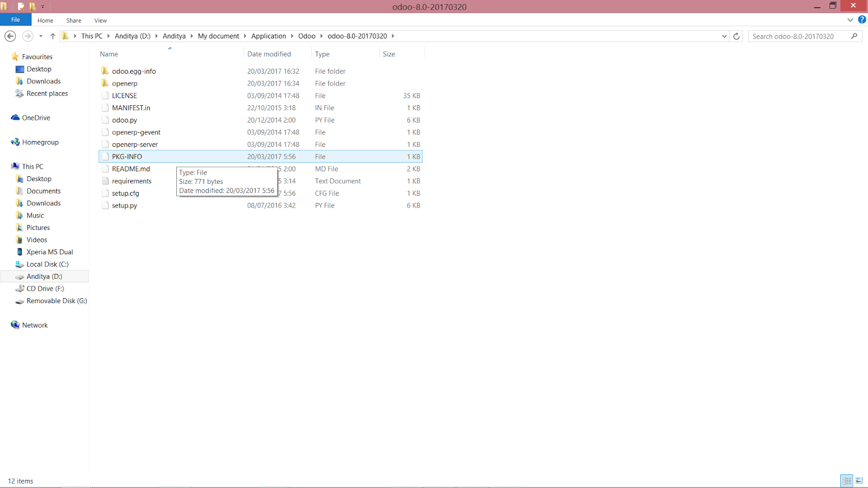868x488 pixels.
Task: Open Customize Quick Access Toolbar dropdown
Action: pyautogui.click(x=42, y=7)
